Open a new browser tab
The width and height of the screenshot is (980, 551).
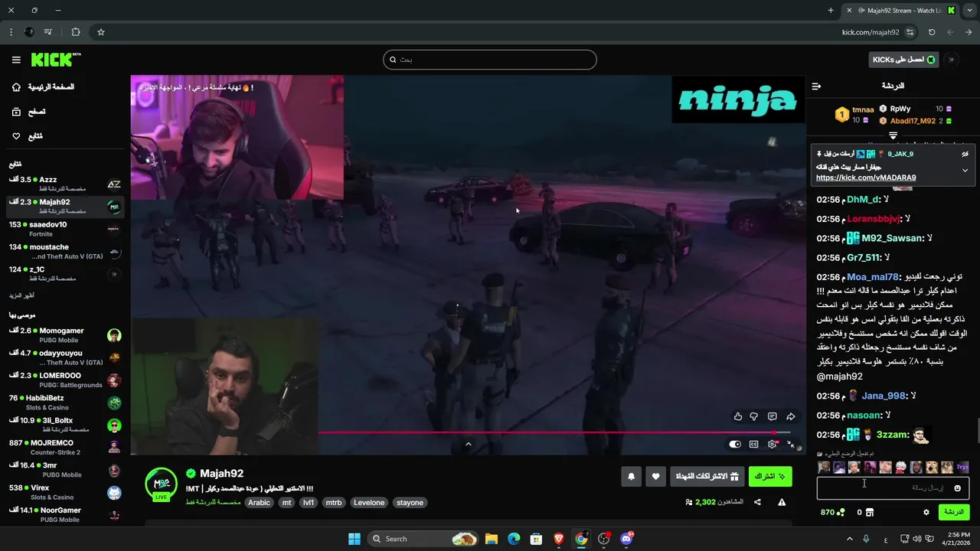(831, 10)
